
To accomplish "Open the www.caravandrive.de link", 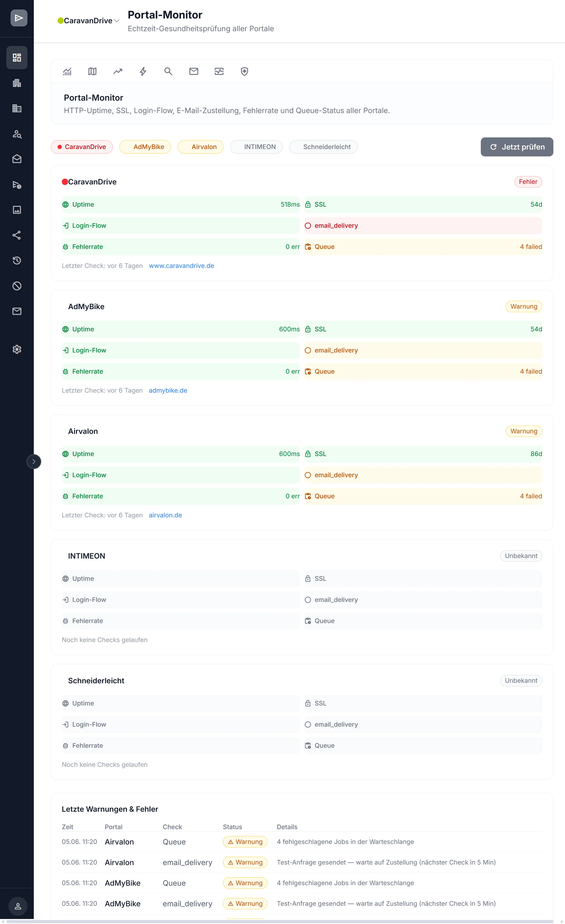I will (x=181, y=266).
